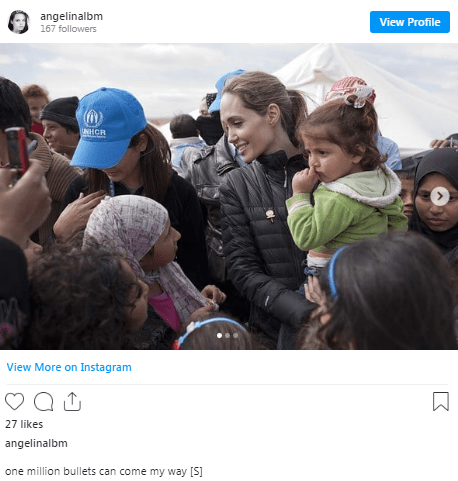The width and height of the screenshot is (458, 481).
Task: Jump to third carousel dot indicator
Action: click(235, 335)
